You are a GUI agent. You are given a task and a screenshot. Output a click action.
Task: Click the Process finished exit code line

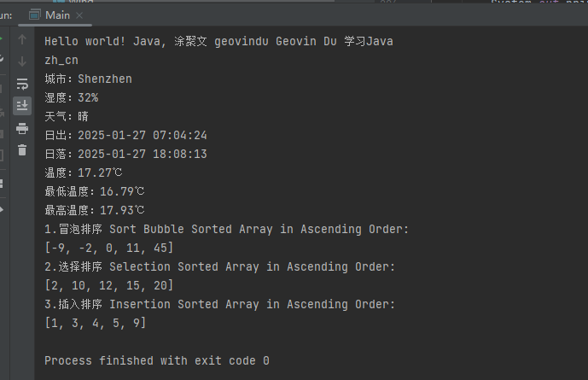[157, 360]
